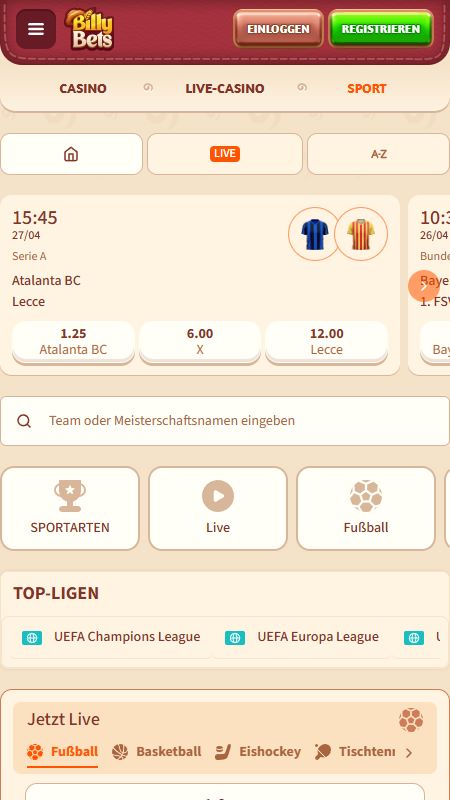Switch to the CASINO tab
Viewport: 450px width, 800px height.
[83, 89]
